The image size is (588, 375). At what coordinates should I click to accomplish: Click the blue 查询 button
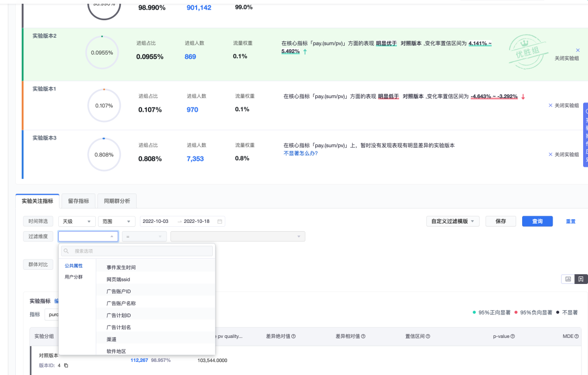click(537, 221)
